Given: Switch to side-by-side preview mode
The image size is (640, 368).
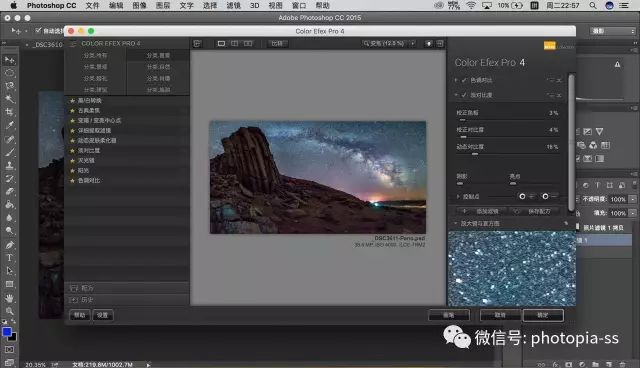Looking at the screenshot, I should pos(248,43).
